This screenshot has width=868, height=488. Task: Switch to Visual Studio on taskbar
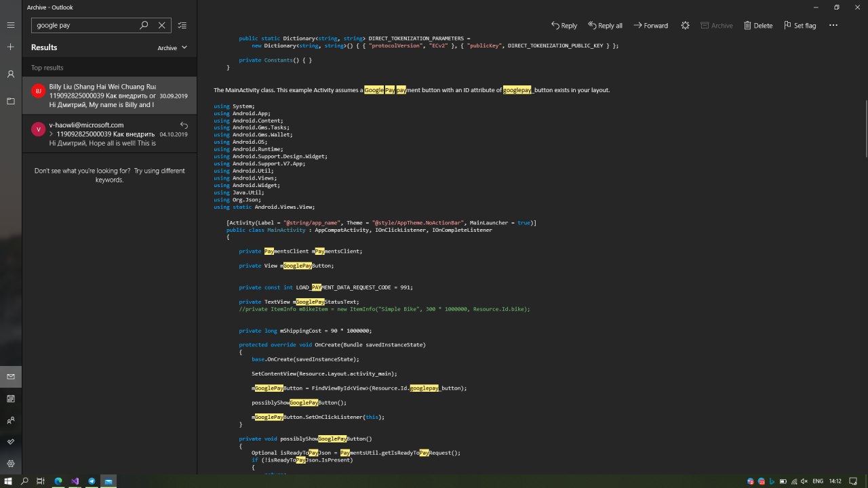pyautogui.click(x=75, y=481)
